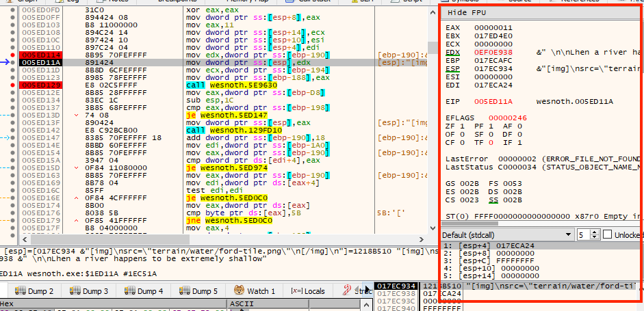Click the argument count field showing 5
The width and height of the screenshot is (644, 311).
(x=583, y=235)
